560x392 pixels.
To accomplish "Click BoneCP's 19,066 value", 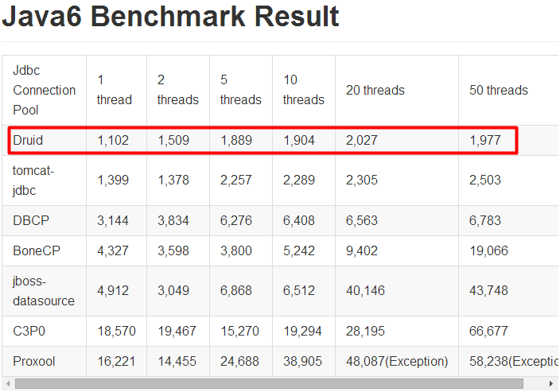I will click(488, 250).
